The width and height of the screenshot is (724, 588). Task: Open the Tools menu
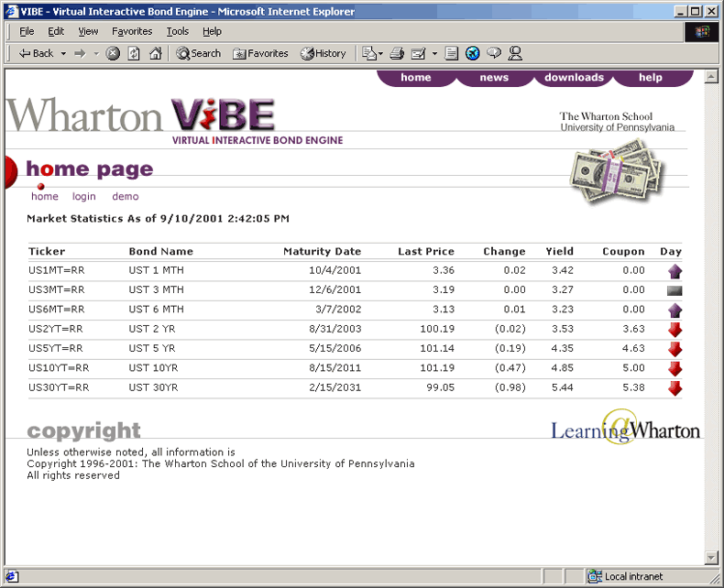[x=177, y=31]
